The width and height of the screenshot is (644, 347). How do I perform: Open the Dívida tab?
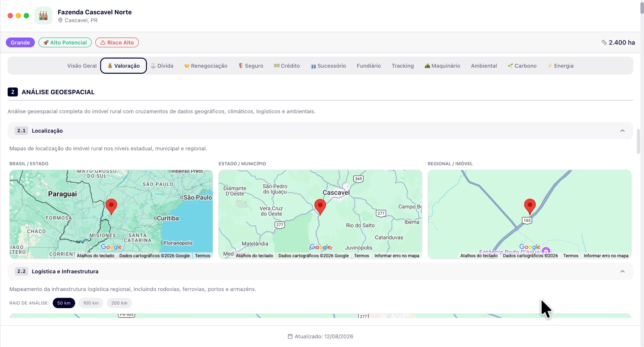click(x=162, y=66)
